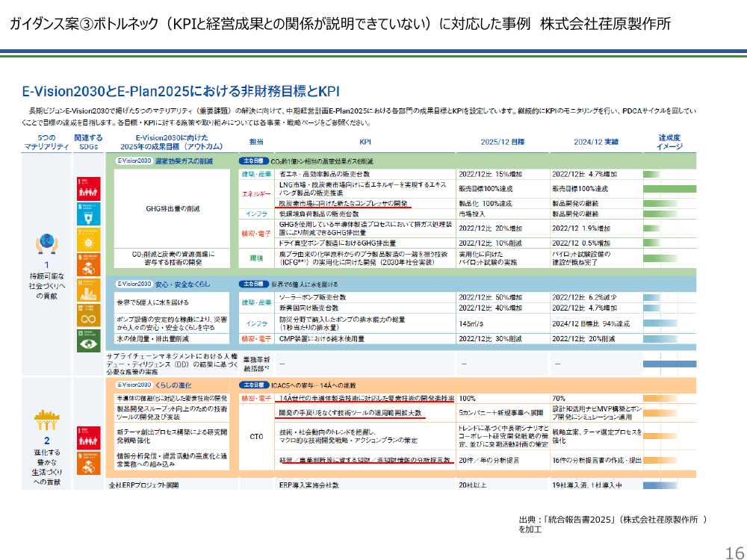Click SDG 1 icon beside 進化する豊かな生活づくり
The height and width of the screenshot is (560, 747).
(x=89, y=438)
